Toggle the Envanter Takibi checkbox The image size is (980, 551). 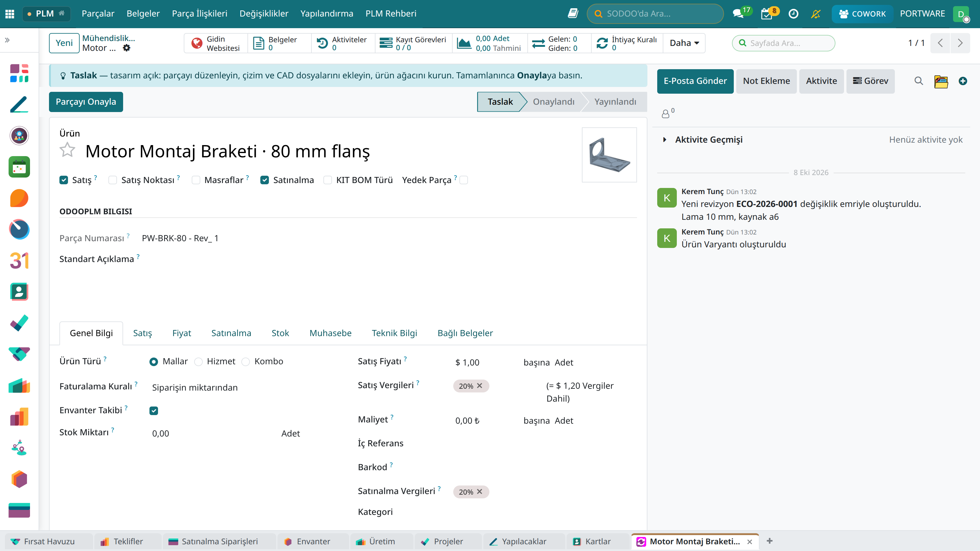(x=154, y=411)
